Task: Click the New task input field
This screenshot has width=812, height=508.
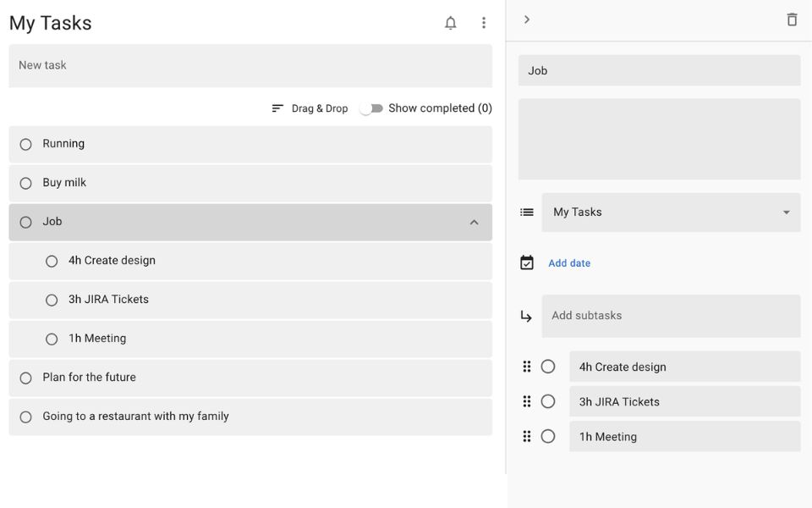Action: tap(250, 65)
